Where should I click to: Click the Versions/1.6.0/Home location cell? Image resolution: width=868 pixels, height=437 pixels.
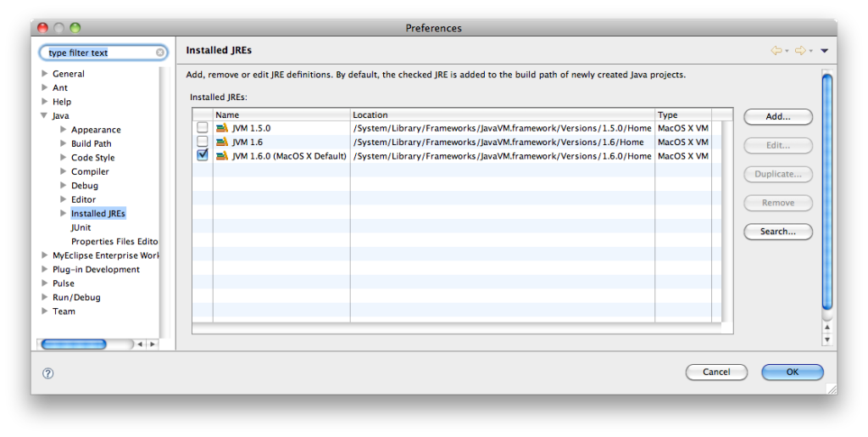point(502,156)
